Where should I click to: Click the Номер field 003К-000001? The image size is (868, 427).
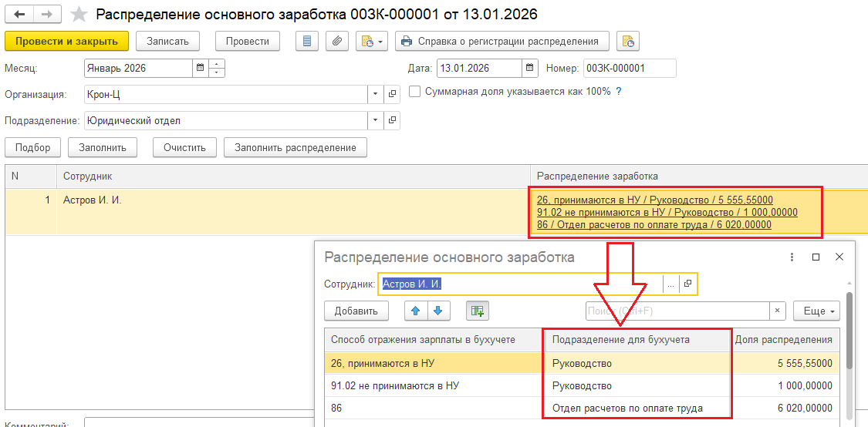(x=630, y=68)
